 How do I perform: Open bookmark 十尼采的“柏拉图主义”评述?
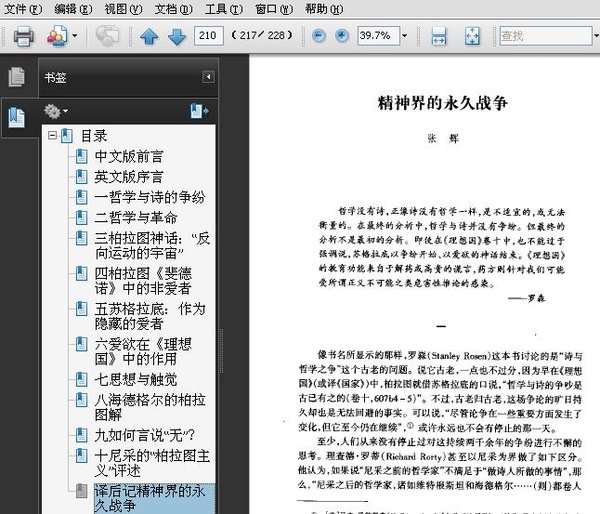coord(152,463)
